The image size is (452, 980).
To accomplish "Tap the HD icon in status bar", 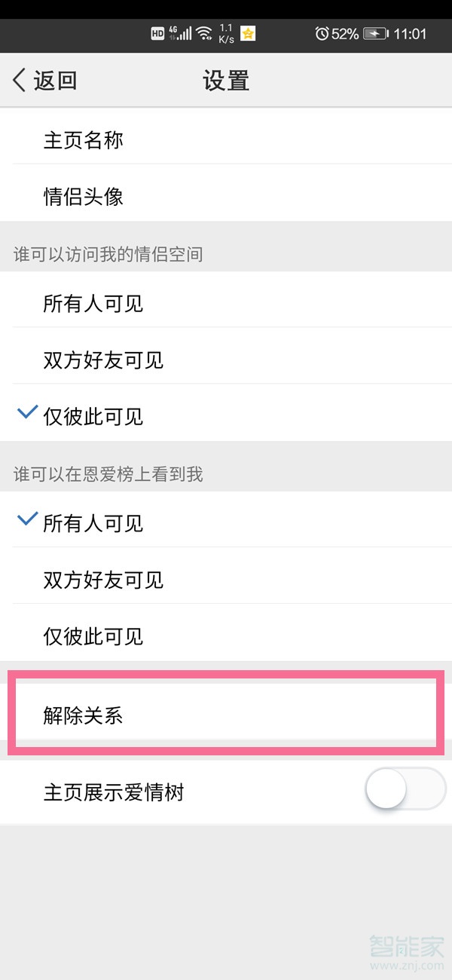I will tap(157, 34).
